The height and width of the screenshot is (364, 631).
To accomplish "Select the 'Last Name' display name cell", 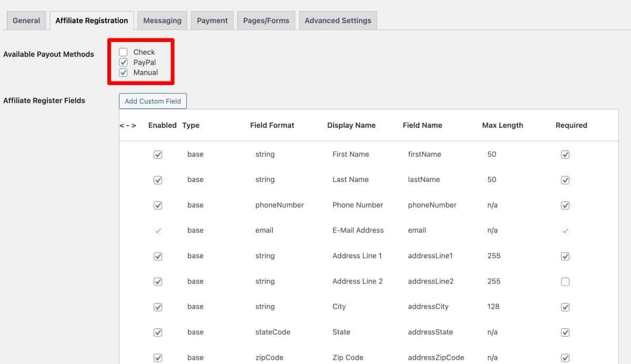I will (x=350, y=179).
